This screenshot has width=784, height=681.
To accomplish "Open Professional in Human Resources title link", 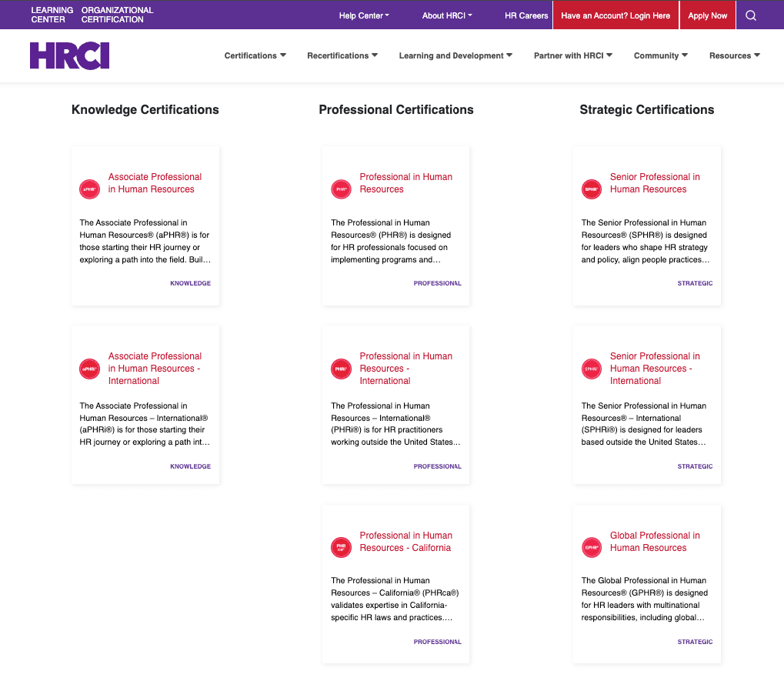I will 406,183.
